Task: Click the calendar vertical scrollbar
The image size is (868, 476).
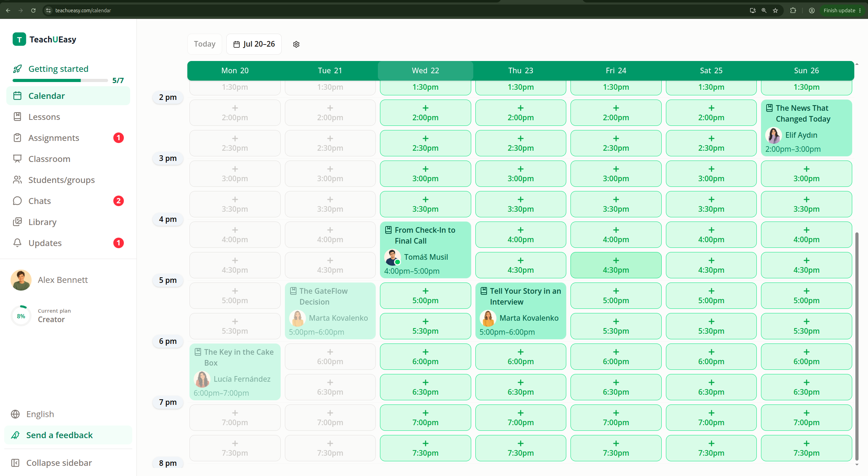Action: pyautogui.click(x=857, y=346)
